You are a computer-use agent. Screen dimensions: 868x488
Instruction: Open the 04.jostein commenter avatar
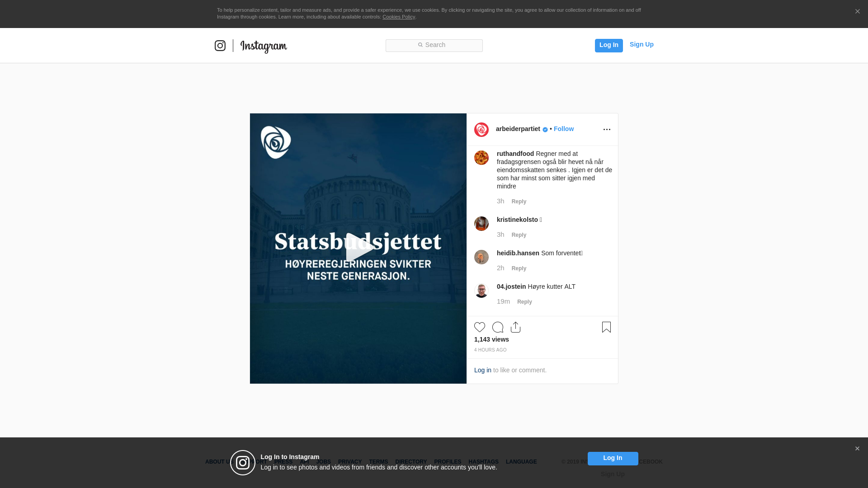481,291
